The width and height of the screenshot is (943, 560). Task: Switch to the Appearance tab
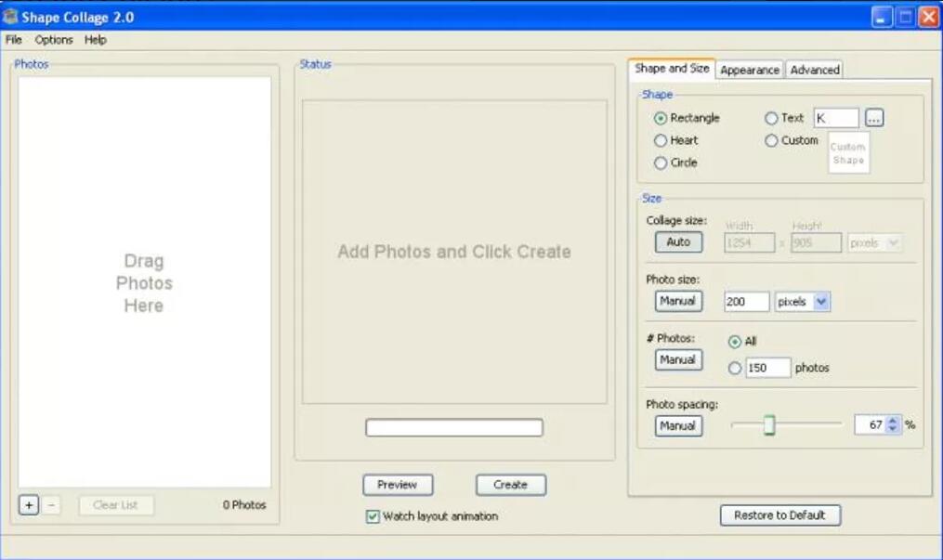point(750,70)
